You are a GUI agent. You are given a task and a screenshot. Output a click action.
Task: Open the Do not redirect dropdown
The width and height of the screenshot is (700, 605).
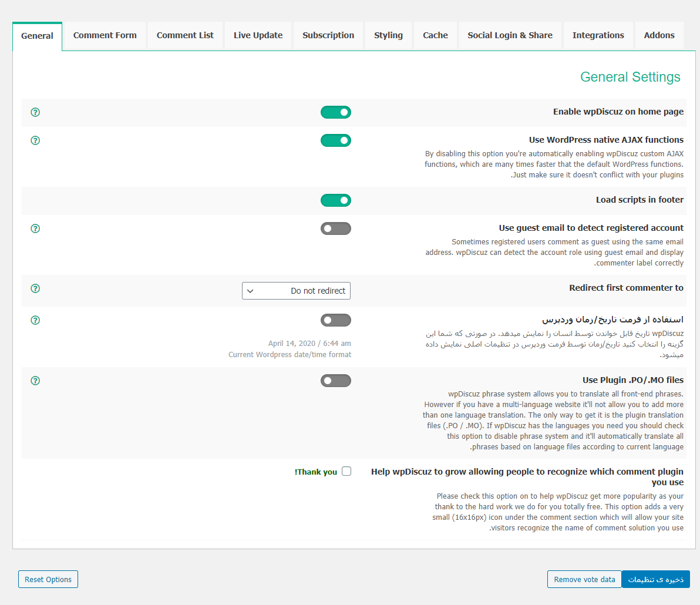click(296, 291)
